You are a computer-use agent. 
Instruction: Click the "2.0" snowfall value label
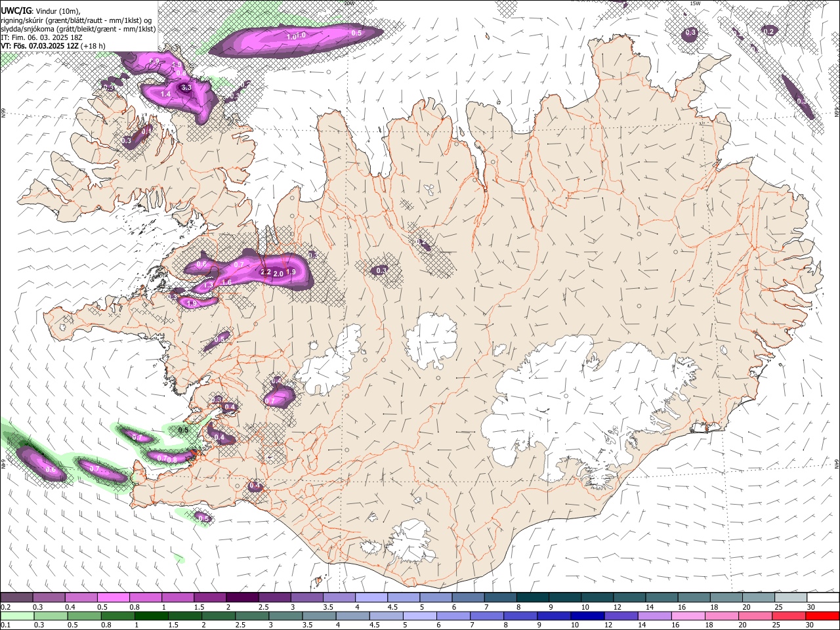pyautogui.click(x=278, y=274)
